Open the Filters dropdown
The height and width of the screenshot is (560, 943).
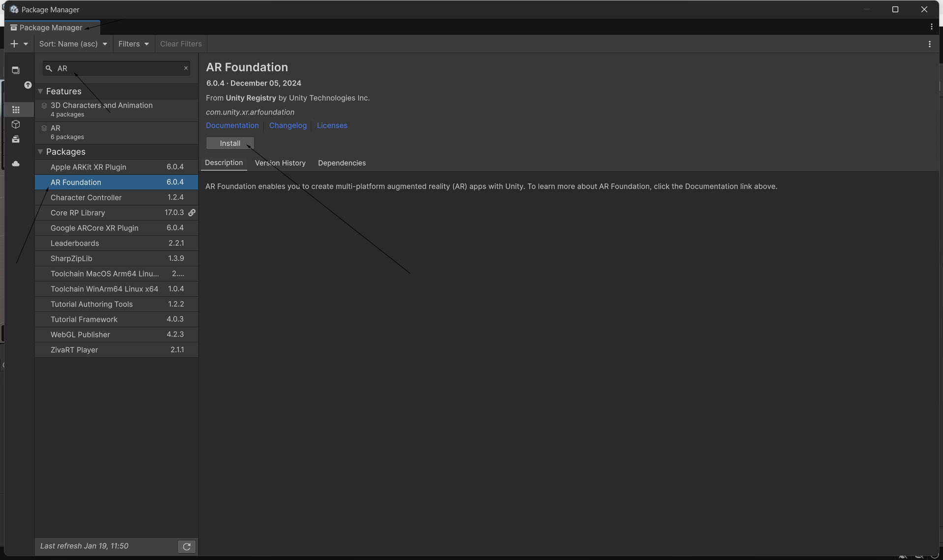click(133, 44)
